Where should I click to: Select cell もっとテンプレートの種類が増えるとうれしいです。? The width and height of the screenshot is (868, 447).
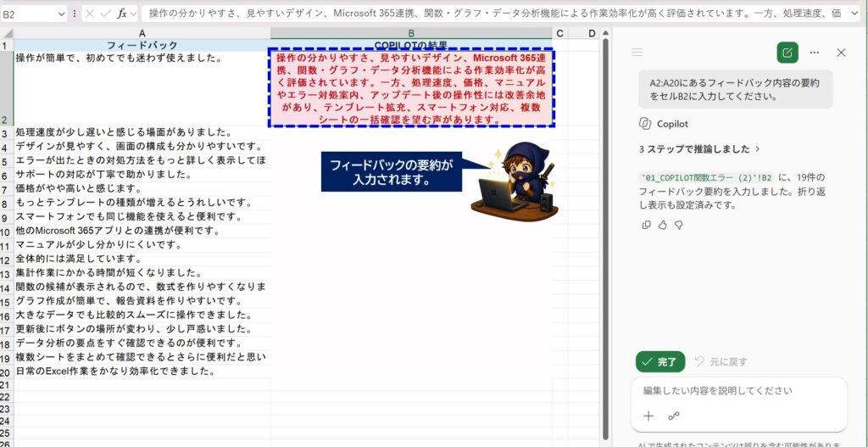[142, 203]
